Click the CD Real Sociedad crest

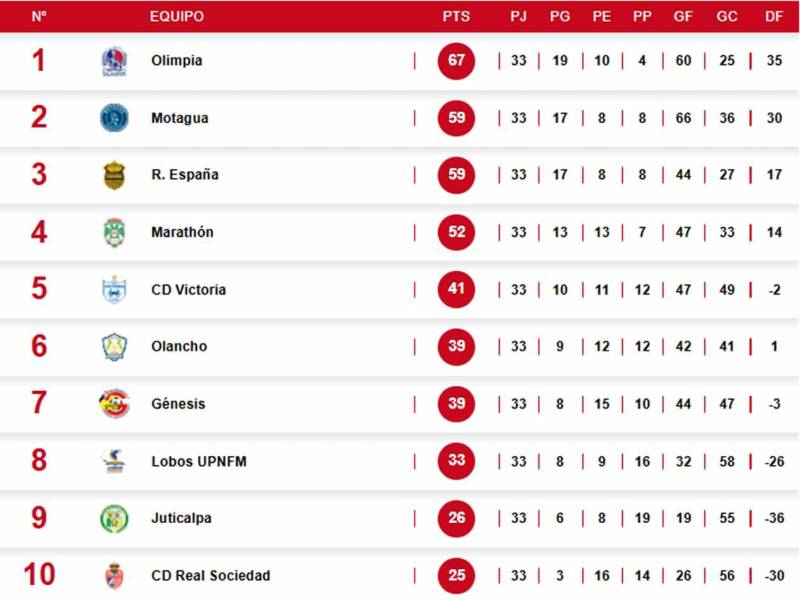click(x=114, y=576)
